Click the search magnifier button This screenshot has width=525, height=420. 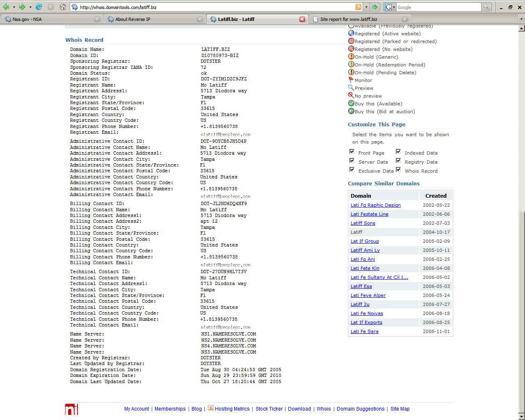(x=486, y=7)
